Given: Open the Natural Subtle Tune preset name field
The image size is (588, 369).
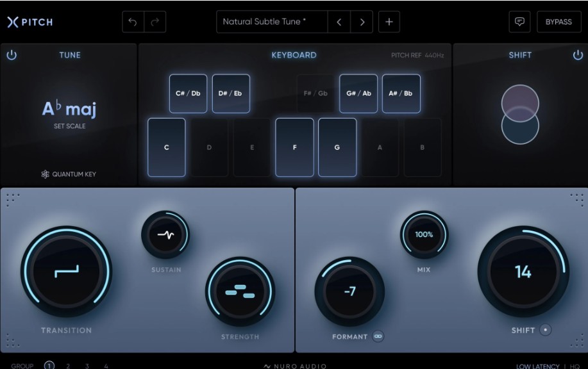Looking at the screenshot, I should [269, 21].
